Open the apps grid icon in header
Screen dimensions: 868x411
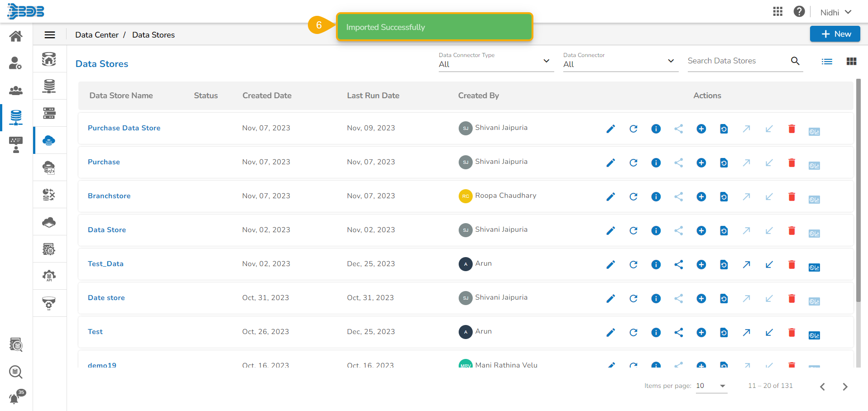(x=777, y=12)
